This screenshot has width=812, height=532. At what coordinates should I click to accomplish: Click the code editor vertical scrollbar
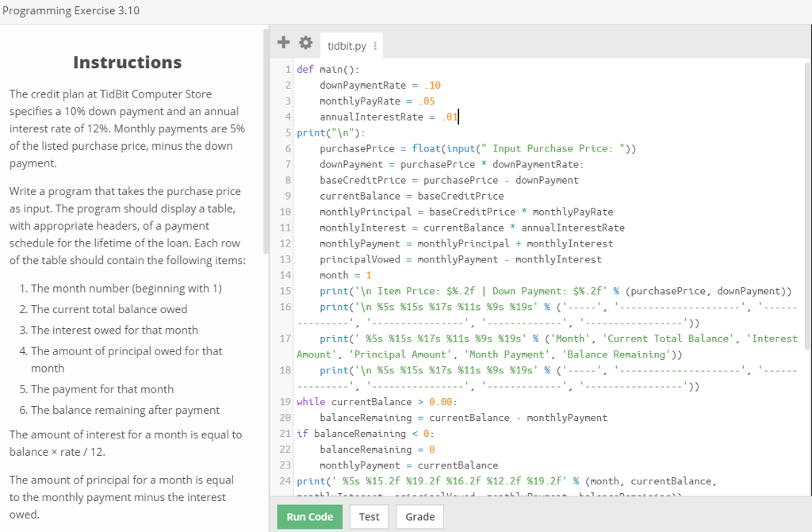click(808, 206)
